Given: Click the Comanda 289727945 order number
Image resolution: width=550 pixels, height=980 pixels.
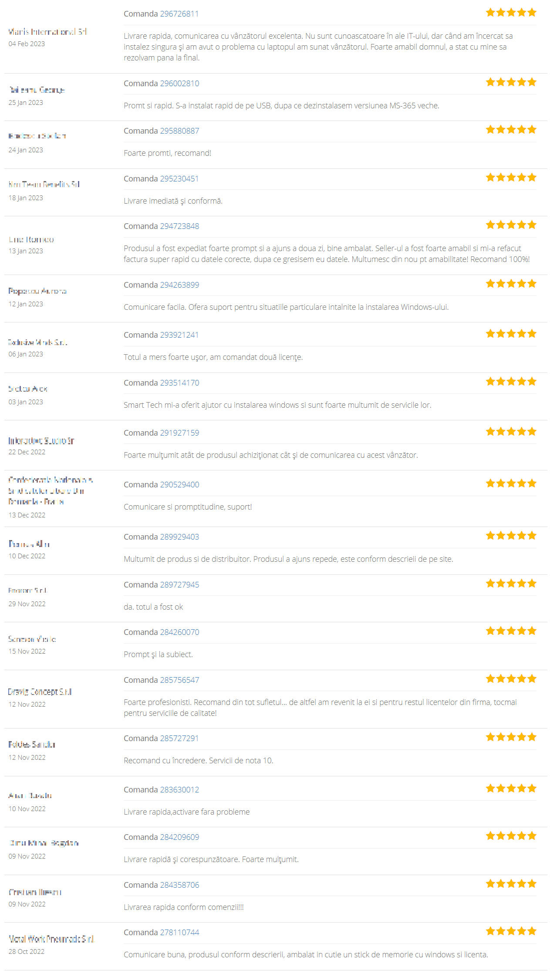Looking at the screenshot, I should tap(180, 584).
